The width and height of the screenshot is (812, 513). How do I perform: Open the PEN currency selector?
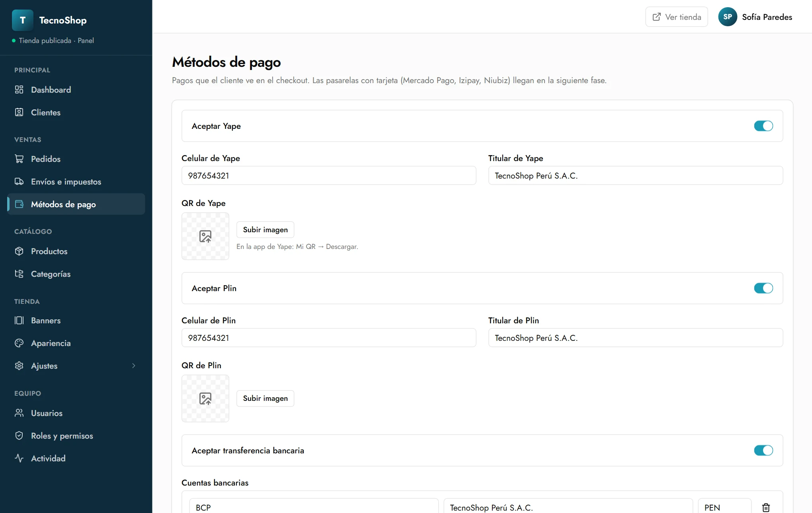click(x=724, y=506)
